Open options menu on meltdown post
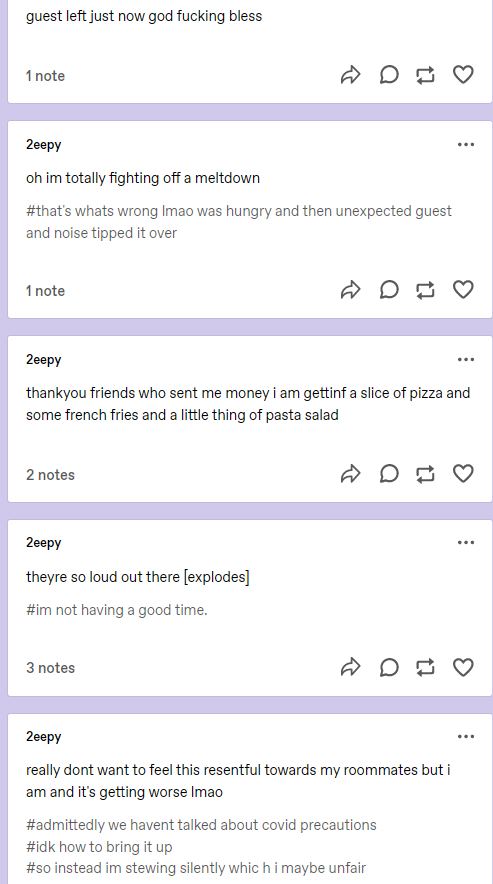 coord(466,145)
